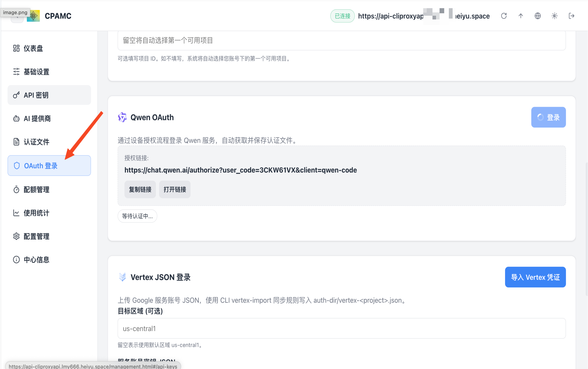Click 打开链接 to open authorization link

tap(175, 189)
